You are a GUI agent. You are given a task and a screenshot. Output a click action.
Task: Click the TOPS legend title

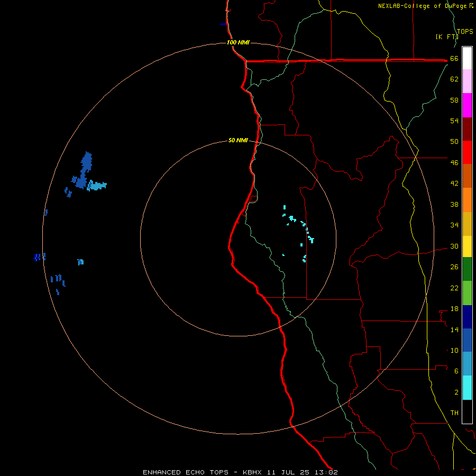[x=465, y=32]
